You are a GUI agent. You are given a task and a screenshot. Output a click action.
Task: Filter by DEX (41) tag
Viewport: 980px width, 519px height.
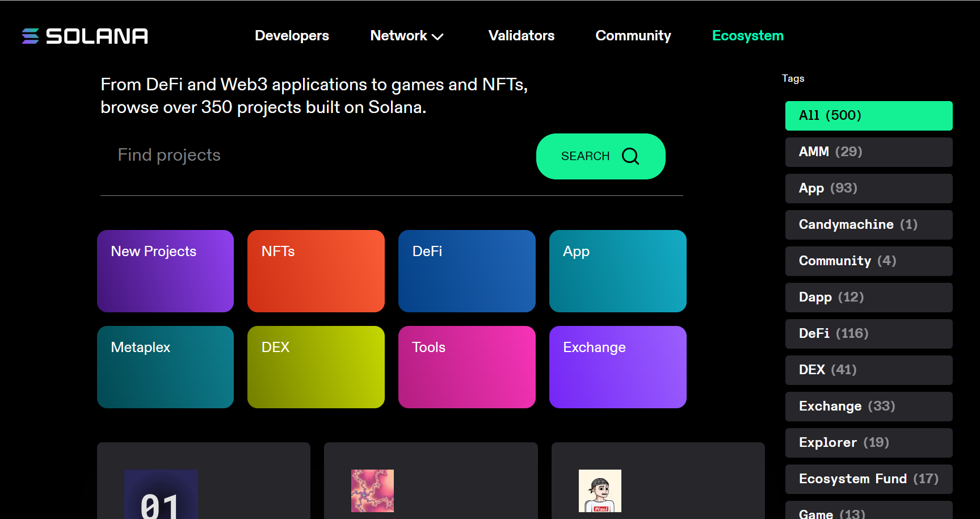click(869, 370)
